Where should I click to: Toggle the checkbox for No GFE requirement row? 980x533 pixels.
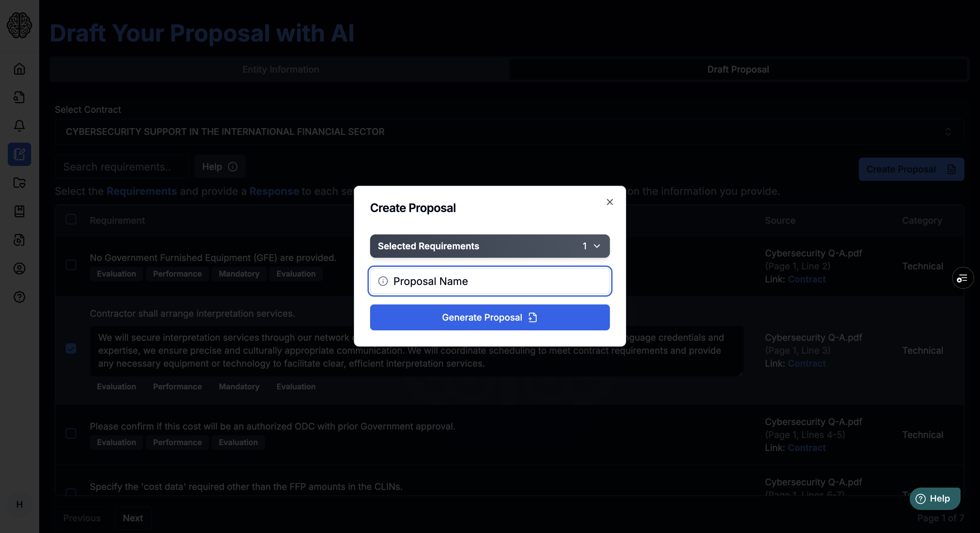(x=70, y=265)
